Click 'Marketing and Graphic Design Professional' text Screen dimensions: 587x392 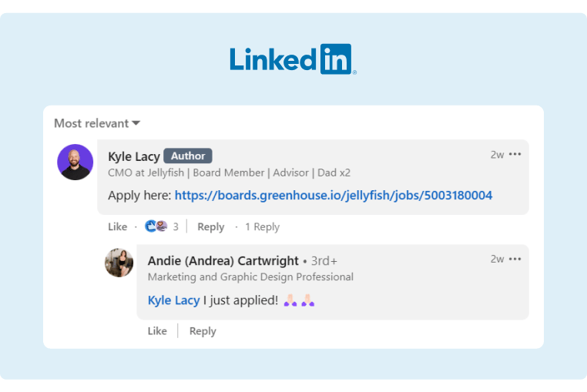(x=250, y=277)
